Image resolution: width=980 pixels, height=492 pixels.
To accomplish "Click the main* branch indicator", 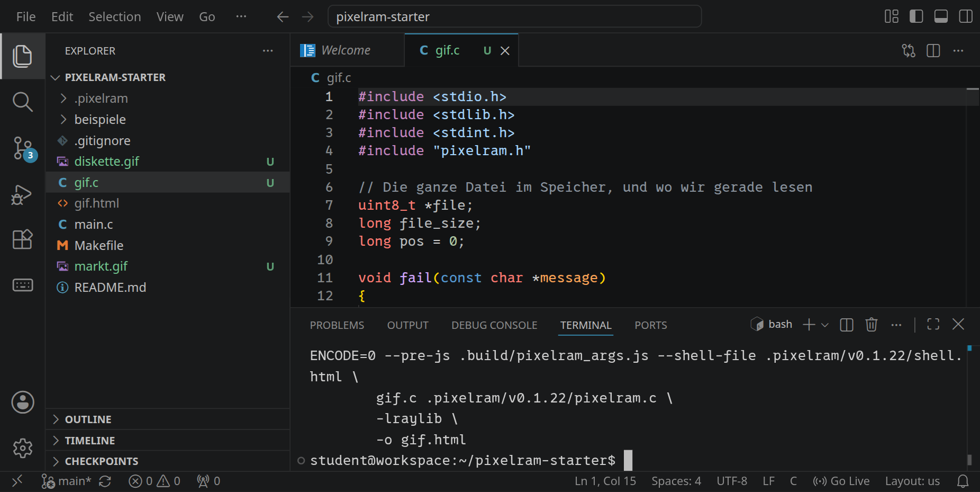I will [67, 481].
